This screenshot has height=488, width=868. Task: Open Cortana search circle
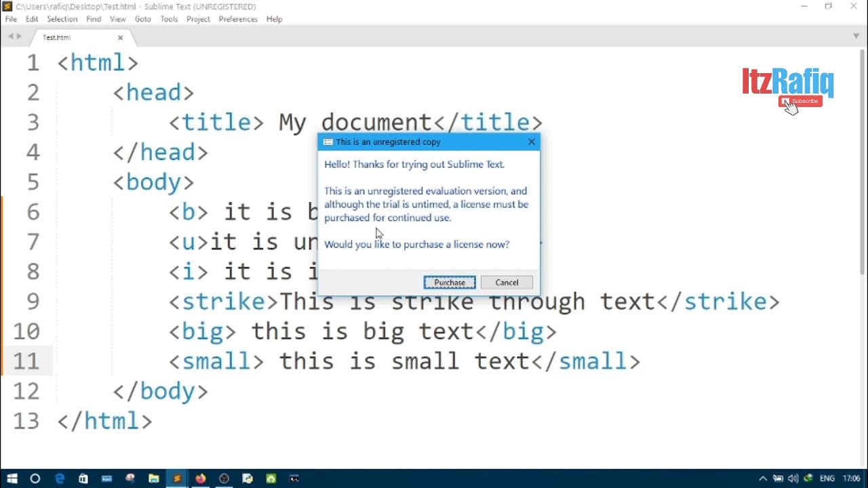coord(35,479)
